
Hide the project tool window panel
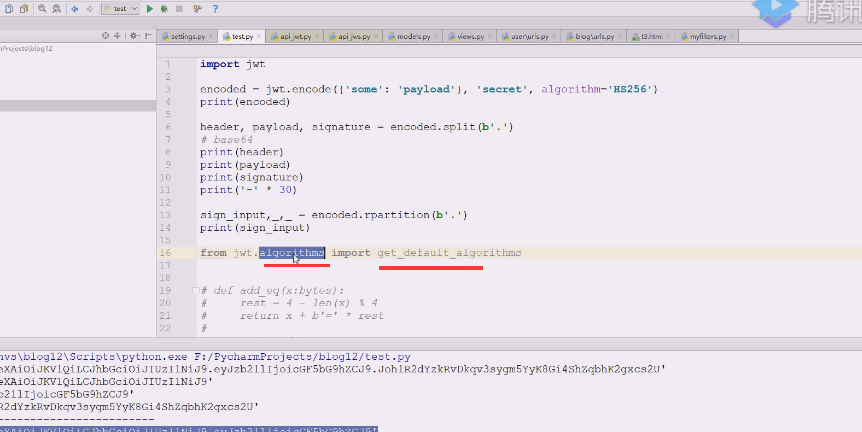[x=148, y=36]
